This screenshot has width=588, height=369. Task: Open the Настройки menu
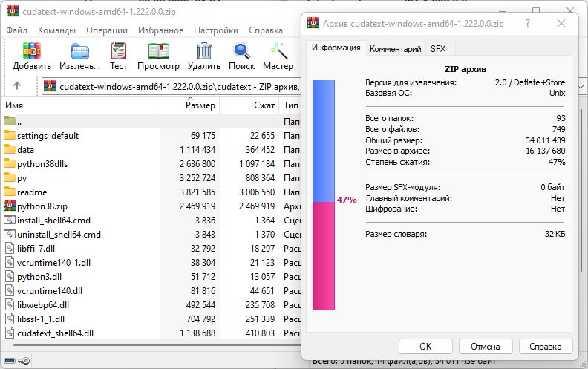pyautogui.click(x=216, y=30)
